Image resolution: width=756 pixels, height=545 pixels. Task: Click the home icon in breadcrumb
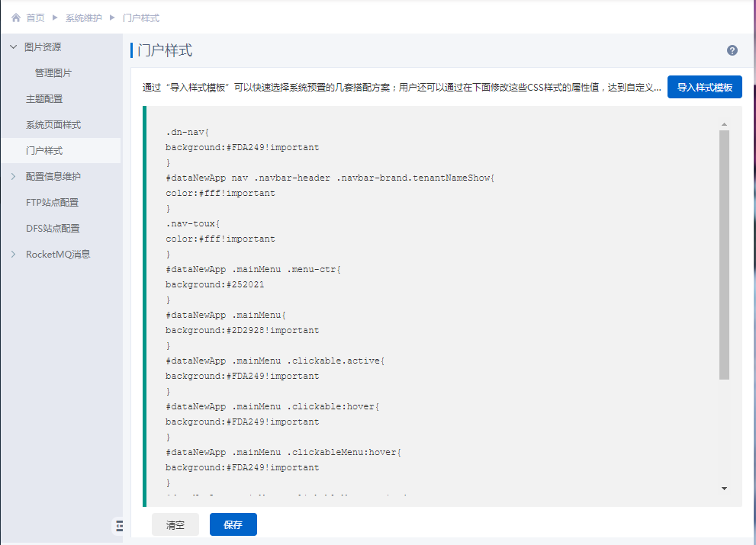pos(16,18)
